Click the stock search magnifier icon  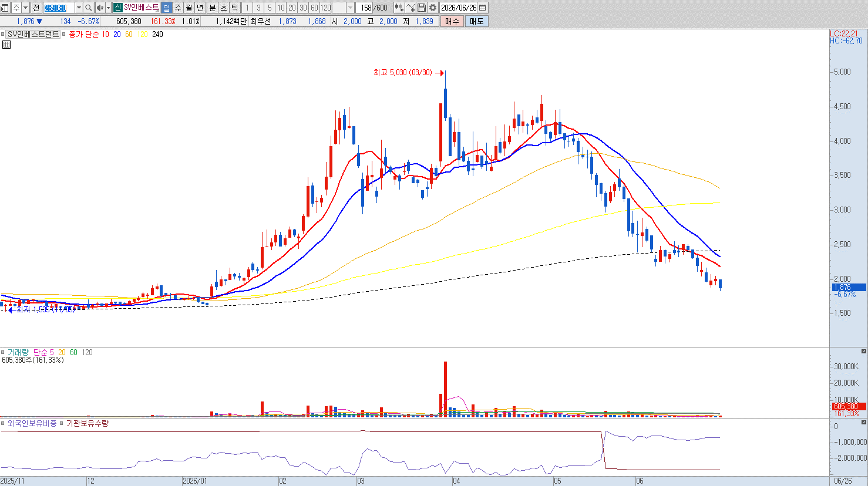(89, 8)
